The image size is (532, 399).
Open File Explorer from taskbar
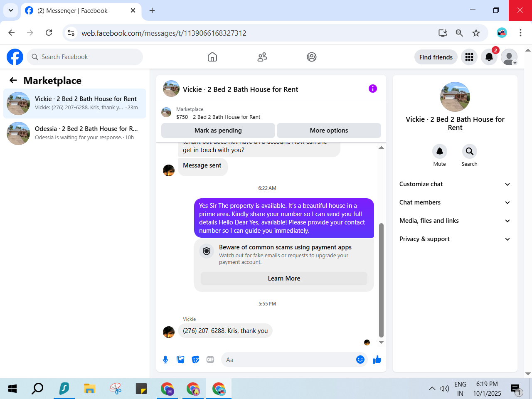coord(89,389)
